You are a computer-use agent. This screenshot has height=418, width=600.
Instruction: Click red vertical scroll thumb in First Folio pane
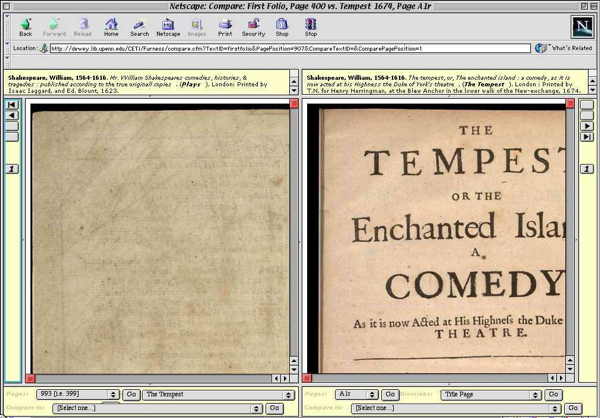[294, 103]
